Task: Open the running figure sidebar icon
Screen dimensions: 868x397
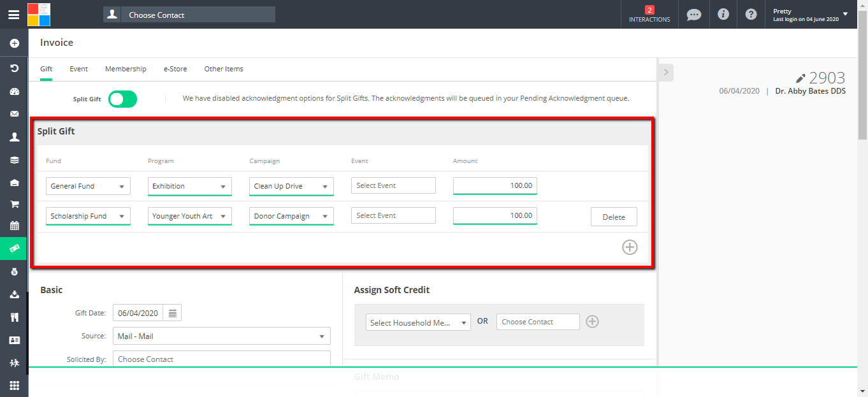Action: click(14, 363)
